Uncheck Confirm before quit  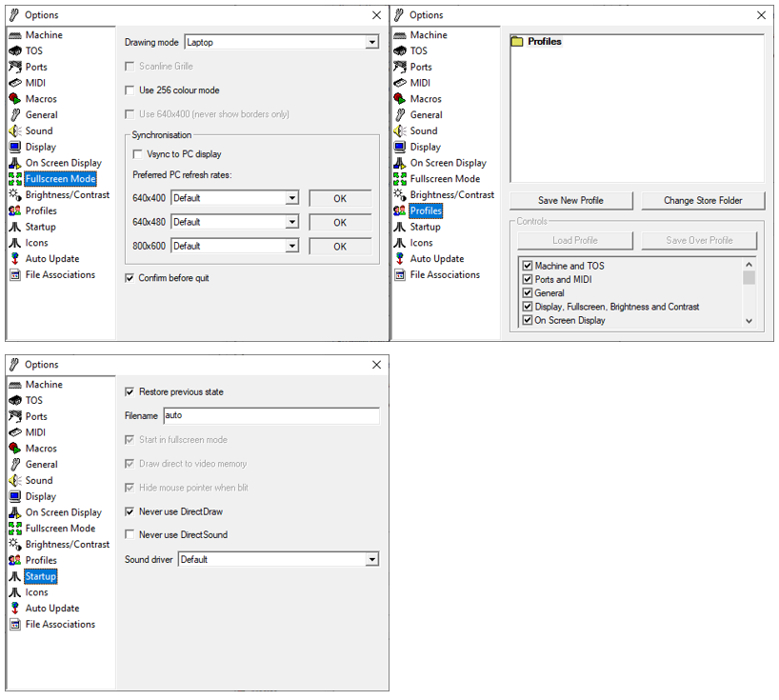pyautogui.click(x=130, y=278)
